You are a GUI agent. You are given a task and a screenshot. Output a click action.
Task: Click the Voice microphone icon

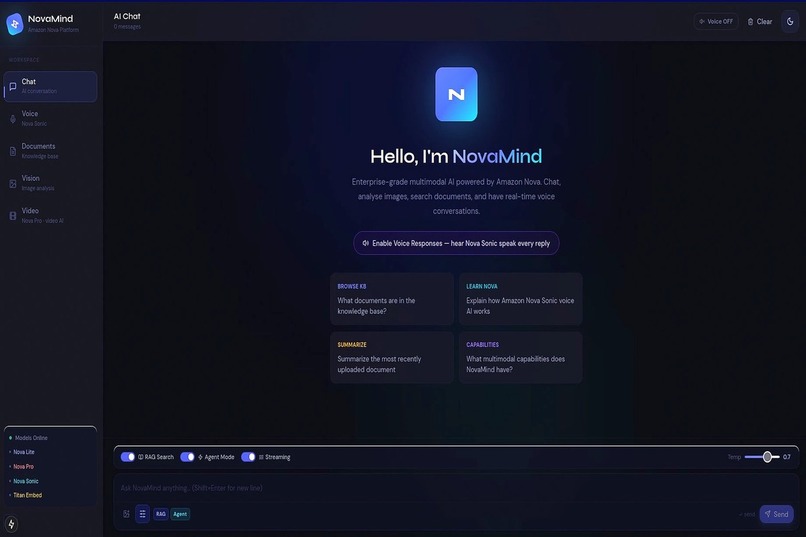click(x=13, y=119)
